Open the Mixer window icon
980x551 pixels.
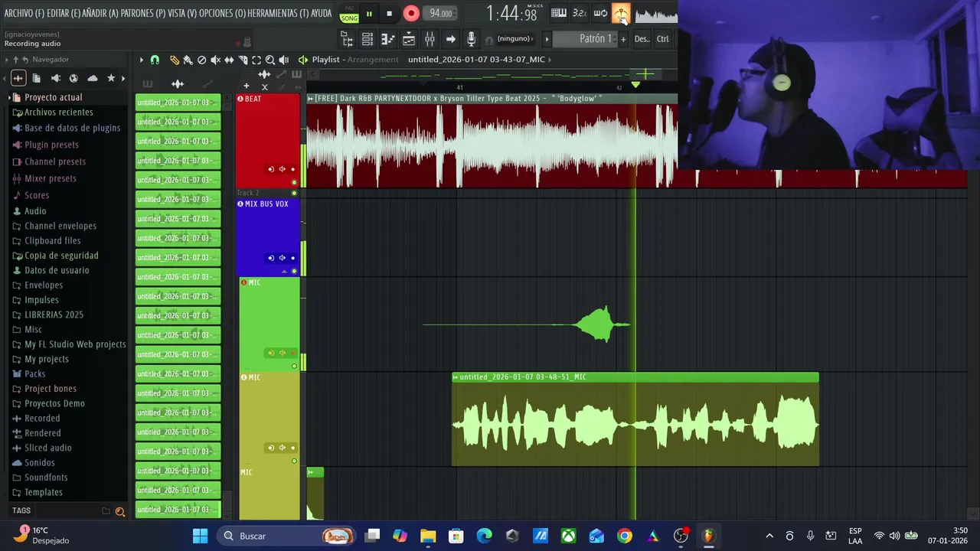[430, 39]
